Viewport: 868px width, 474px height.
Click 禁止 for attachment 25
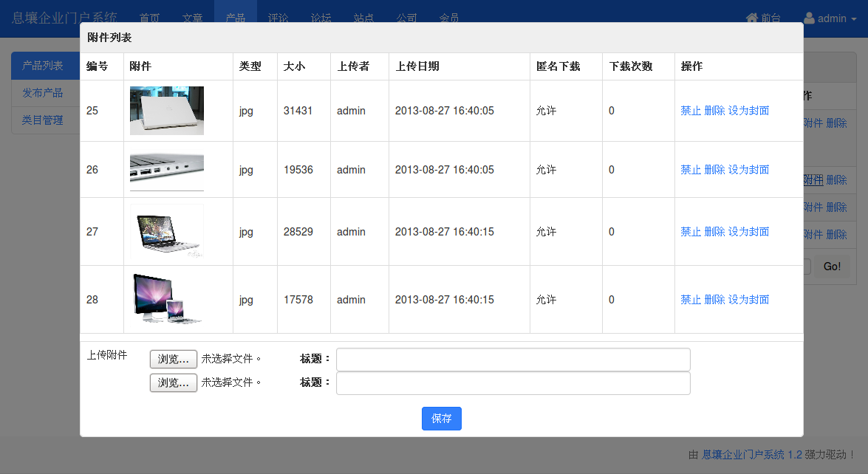(x=691, y=111)
